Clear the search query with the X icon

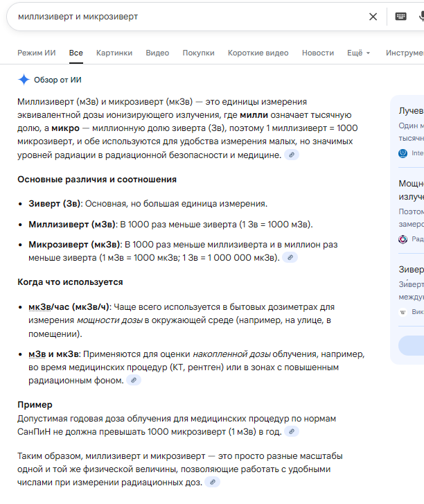point(373,17)
